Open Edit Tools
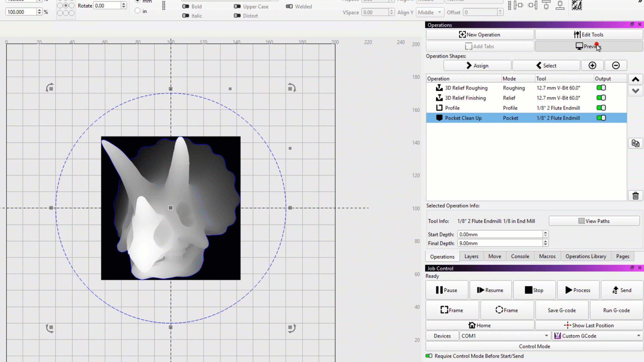The height and width of the screenshot is (362, 644). point(589,35)
